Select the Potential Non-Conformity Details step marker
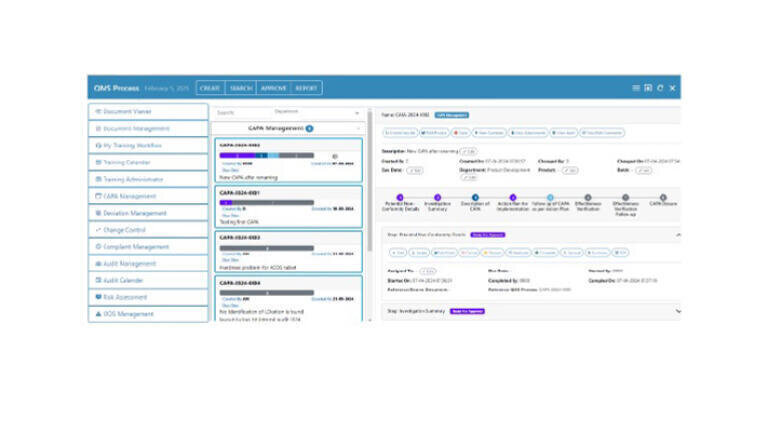The width and height of the screenshot is (768, 432). pos(400,198)
